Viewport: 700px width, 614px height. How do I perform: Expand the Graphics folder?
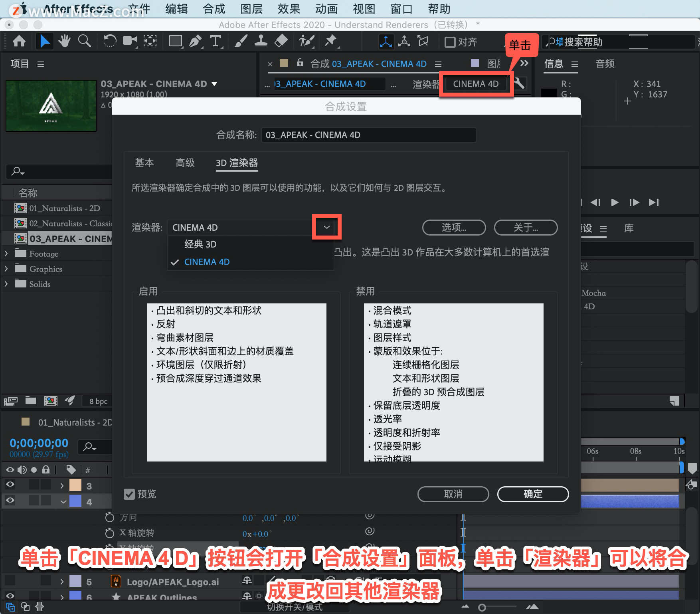(6, 269)
